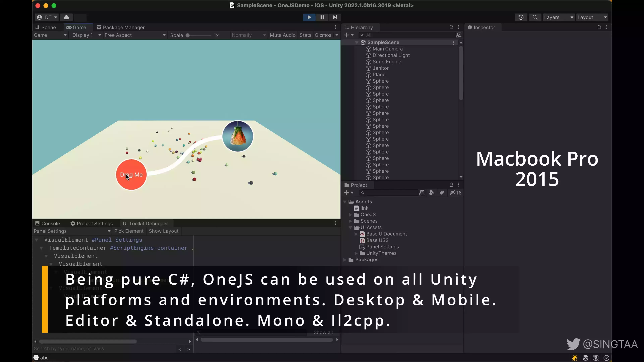This screenshot has height=362, width=644.
Task: Switch to the Scene tab
Action: 46,27
